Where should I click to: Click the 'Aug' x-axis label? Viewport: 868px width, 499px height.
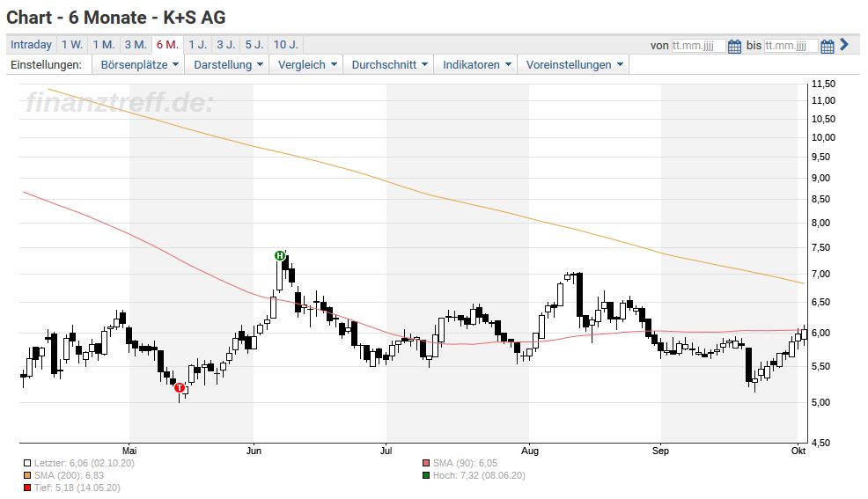[x=530, y=451]
